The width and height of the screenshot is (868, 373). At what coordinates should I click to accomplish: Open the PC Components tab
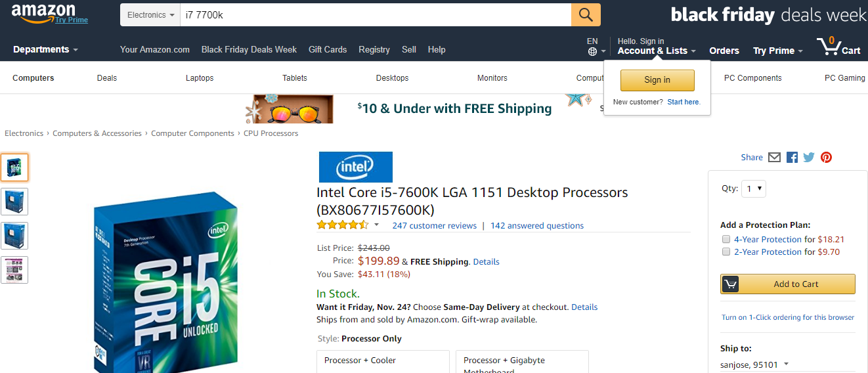(752, 78)
